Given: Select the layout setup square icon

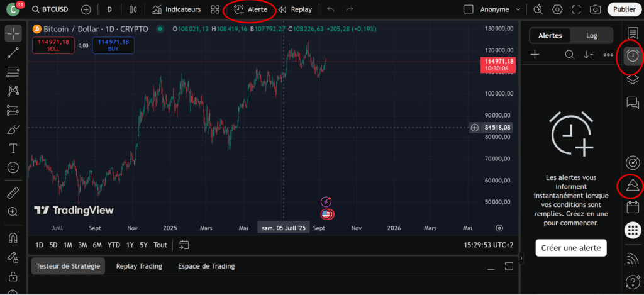Looking at the screenshot, I should [468, 9].
